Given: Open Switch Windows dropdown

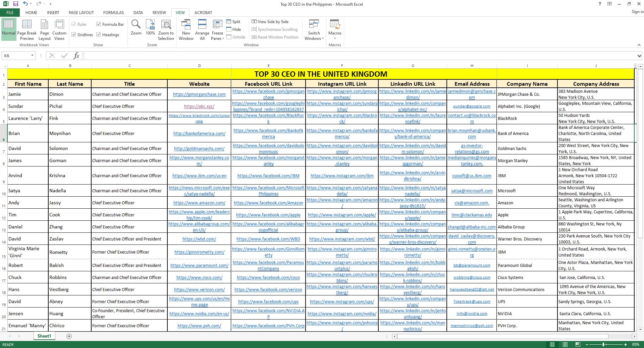Looking at the screenshot, I should tap(314, 29).
